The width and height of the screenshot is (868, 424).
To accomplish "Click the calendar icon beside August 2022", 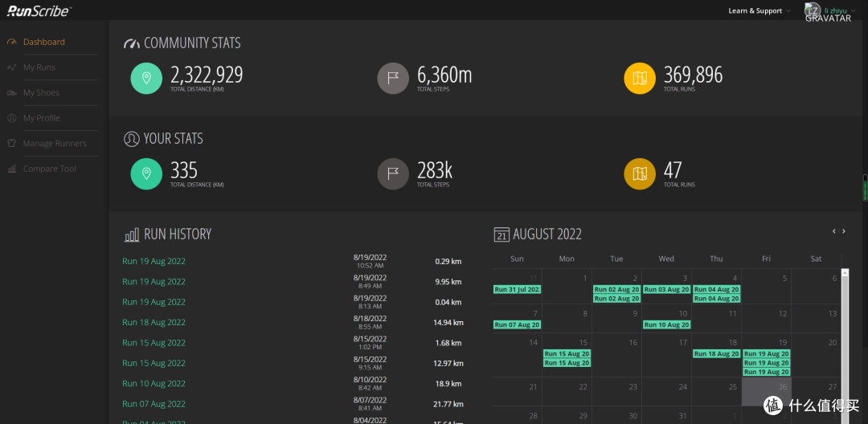I will click(501, 234).
